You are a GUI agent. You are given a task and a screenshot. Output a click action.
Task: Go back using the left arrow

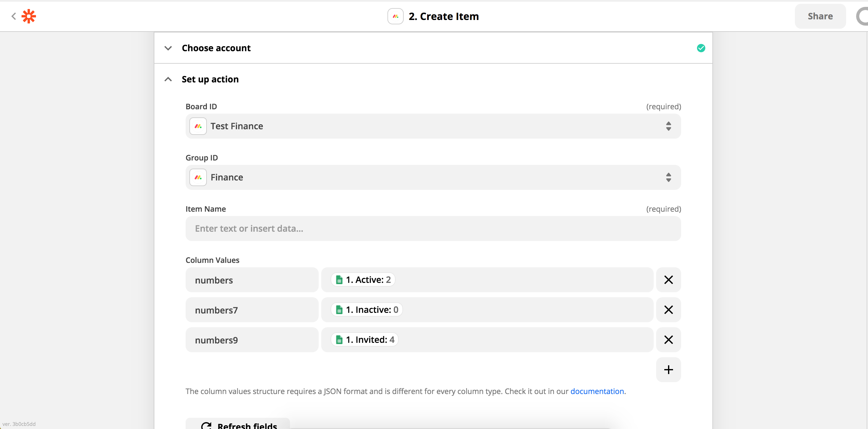click(x=13, y=16)
